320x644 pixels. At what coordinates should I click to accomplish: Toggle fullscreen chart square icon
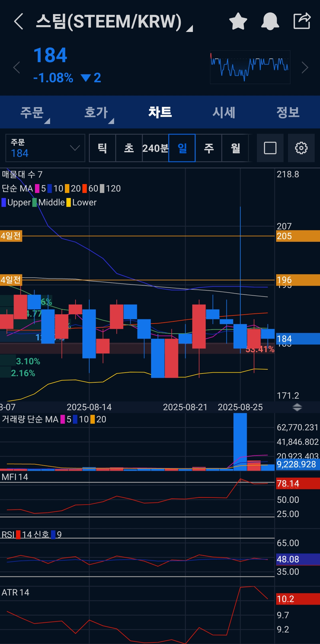[x=270, y=148]
